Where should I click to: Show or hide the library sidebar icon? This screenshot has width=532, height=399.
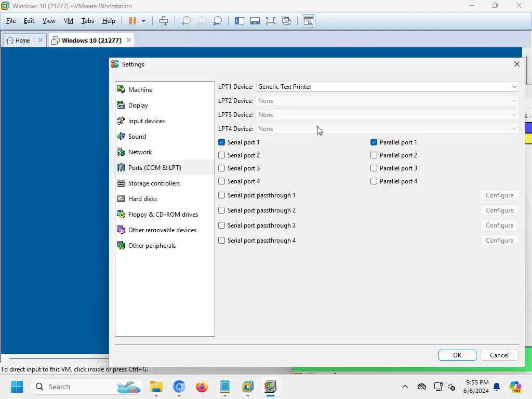240,21
